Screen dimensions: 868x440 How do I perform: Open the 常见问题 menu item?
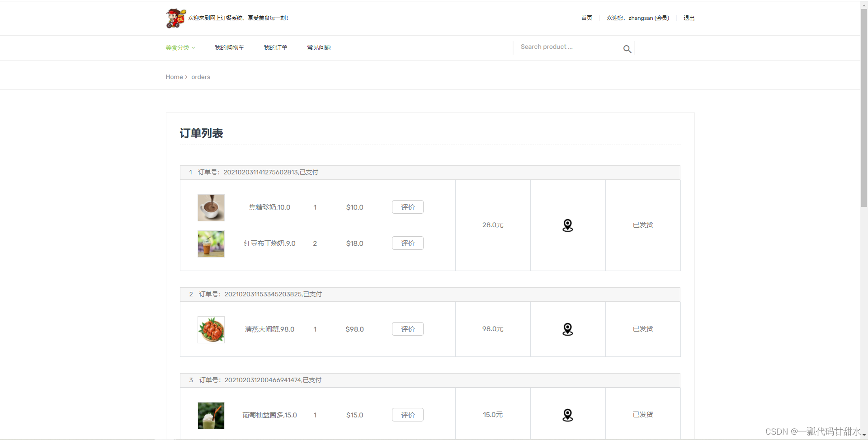pyautogui.click(x=319, y=47)
